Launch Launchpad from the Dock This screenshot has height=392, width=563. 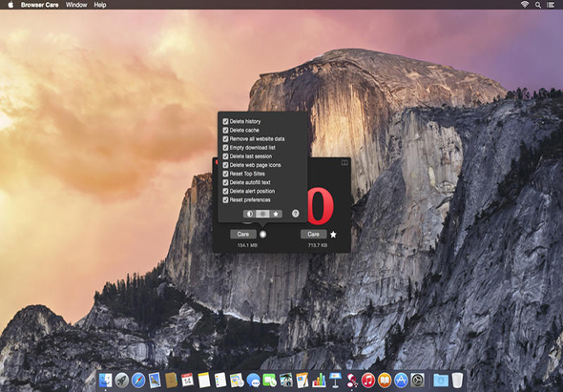122,381
